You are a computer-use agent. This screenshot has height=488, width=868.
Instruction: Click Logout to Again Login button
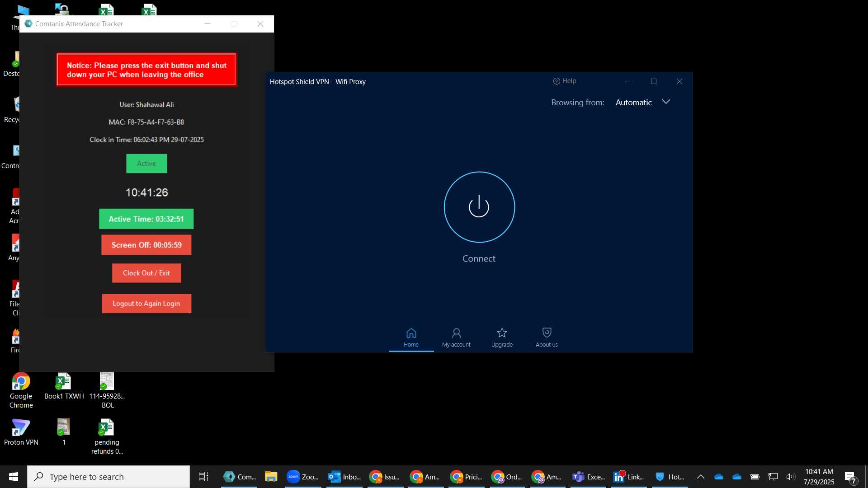coord(146,304)
